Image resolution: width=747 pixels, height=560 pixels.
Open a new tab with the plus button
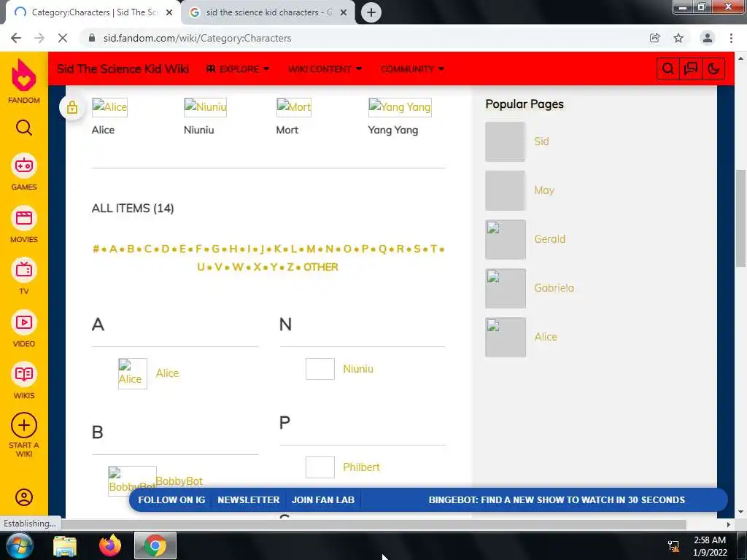[x=371, y=12]
